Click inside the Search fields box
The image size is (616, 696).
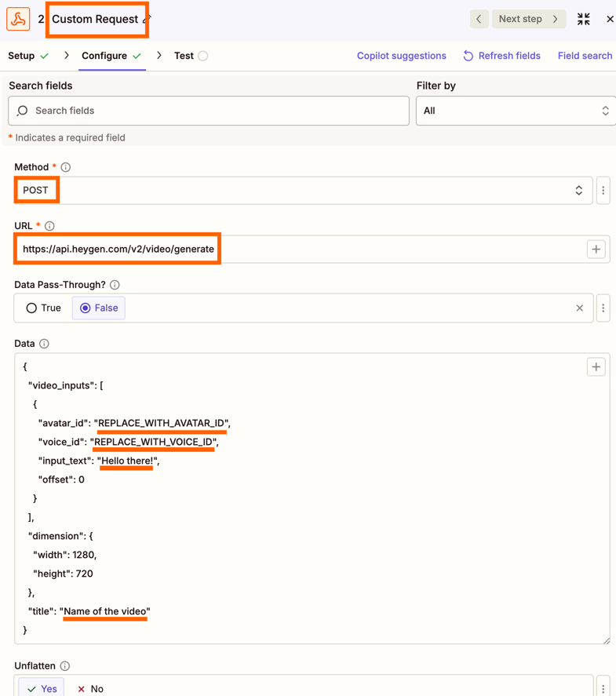click(x=209, y=111)
